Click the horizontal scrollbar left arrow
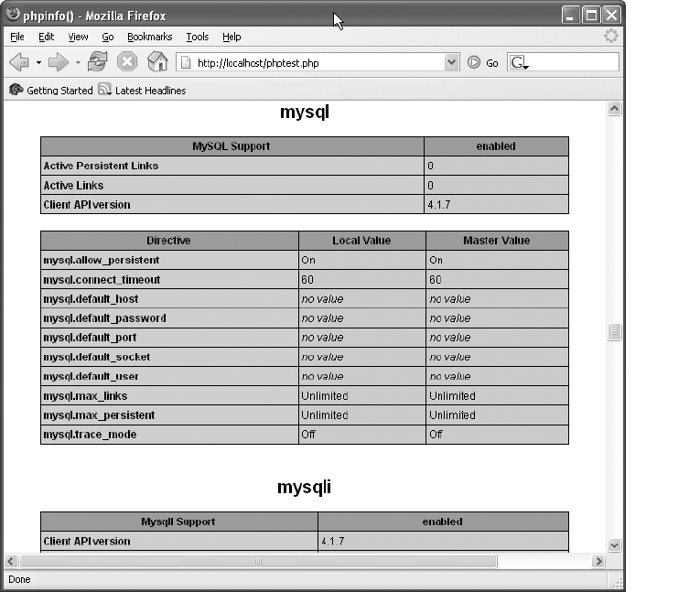This screenshot has height=592, width=700. [x=11, y=561]
